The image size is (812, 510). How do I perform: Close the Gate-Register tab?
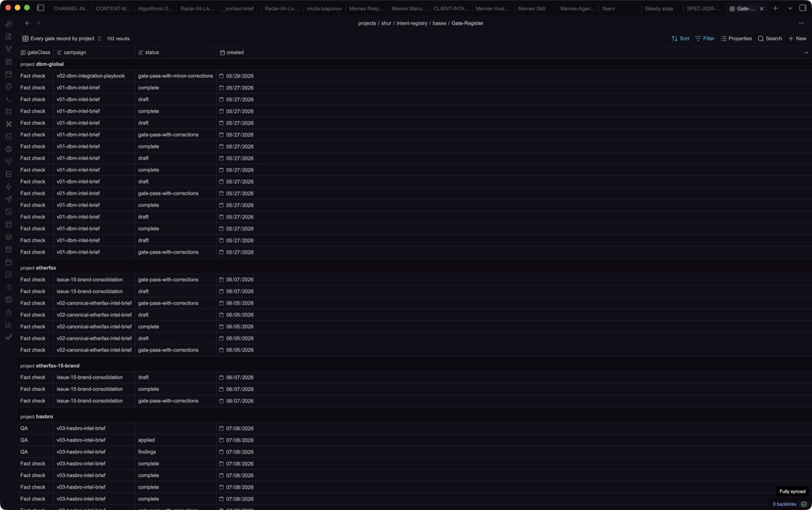pyautogui.click(x=761, y=9)
